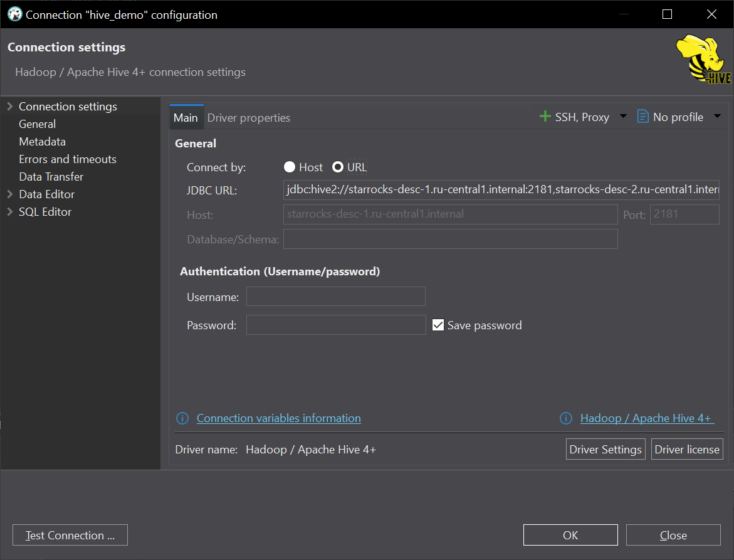Open Driver Settings
Viewport: 734px width, 560px height.
click(606, 449)
